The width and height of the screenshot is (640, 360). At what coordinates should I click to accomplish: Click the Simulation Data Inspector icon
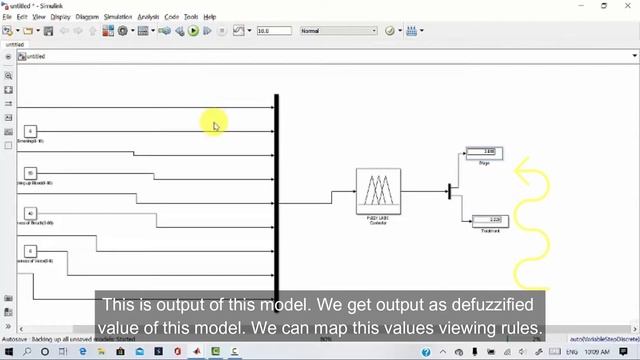coord(238,31)
